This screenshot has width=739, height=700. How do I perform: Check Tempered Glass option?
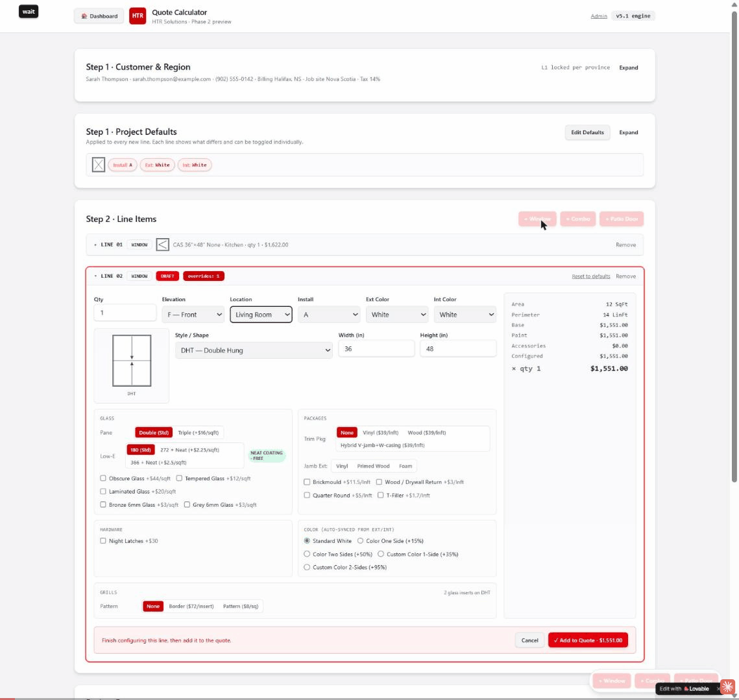pos(179,478)
